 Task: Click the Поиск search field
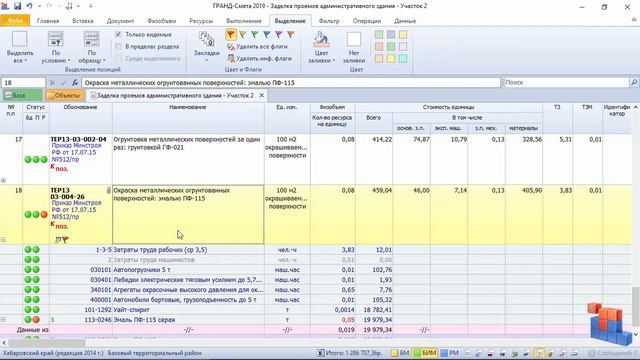[x=567, y=82]
